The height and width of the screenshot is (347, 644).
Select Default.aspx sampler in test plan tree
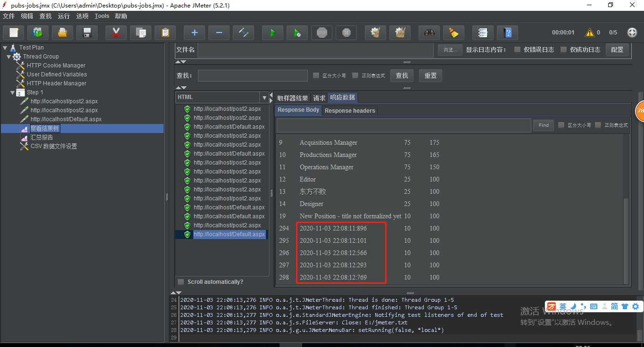tap(61, 119)
